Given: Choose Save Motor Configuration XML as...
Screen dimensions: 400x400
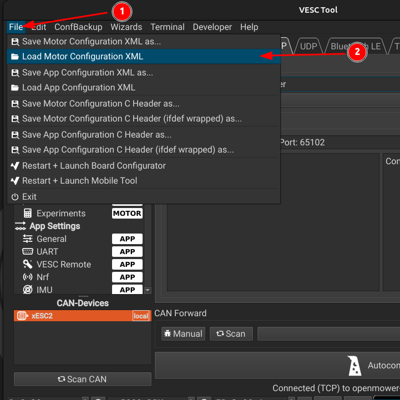Looking at the screenshot, I should 143,42.
